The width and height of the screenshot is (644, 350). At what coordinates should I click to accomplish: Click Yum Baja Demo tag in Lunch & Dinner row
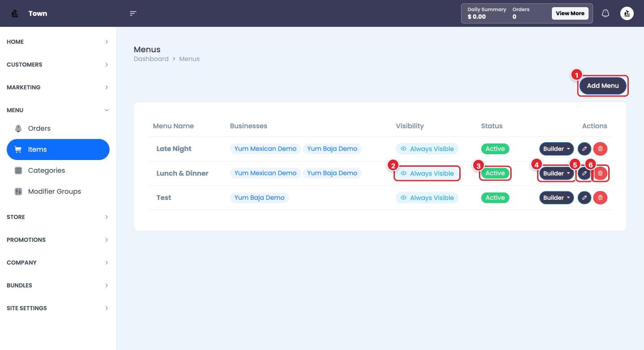(x=332, y=173)
